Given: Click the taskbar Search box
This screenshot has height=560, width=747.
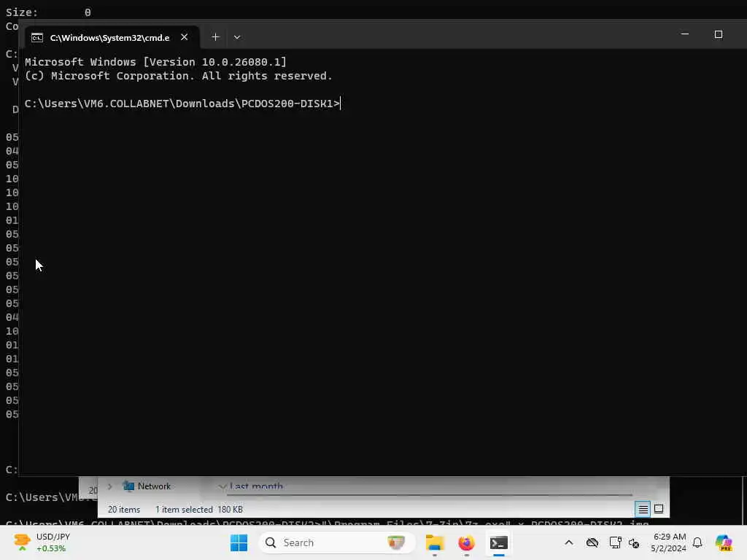Looking at the screenshot, I should (337, 542).
